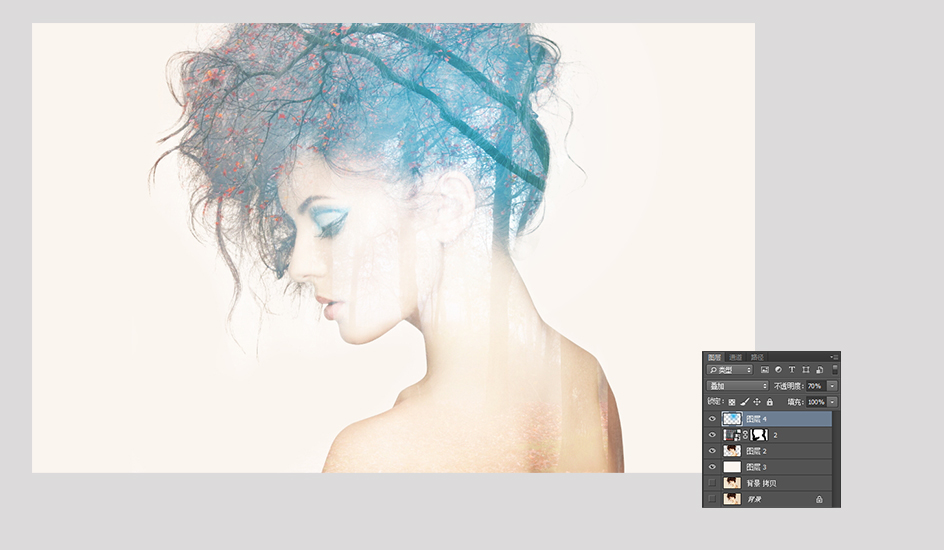Click the masked layer name '2'
The width and height of the screenshot is (944, 550).
[x=775, y=435]
